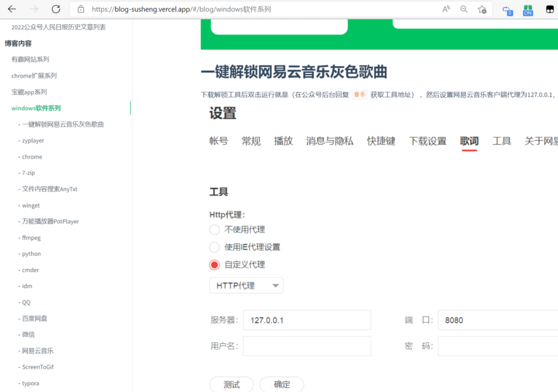558x392 pixels.
Task: Open the read aloud icon
Action: pyautogui.click(x=446, y=9)
